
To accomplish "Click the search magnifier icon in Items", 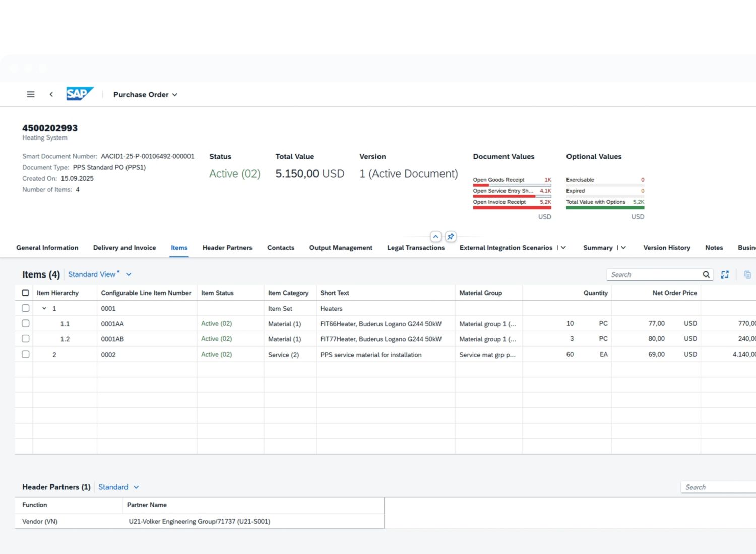I will (706, 274).
